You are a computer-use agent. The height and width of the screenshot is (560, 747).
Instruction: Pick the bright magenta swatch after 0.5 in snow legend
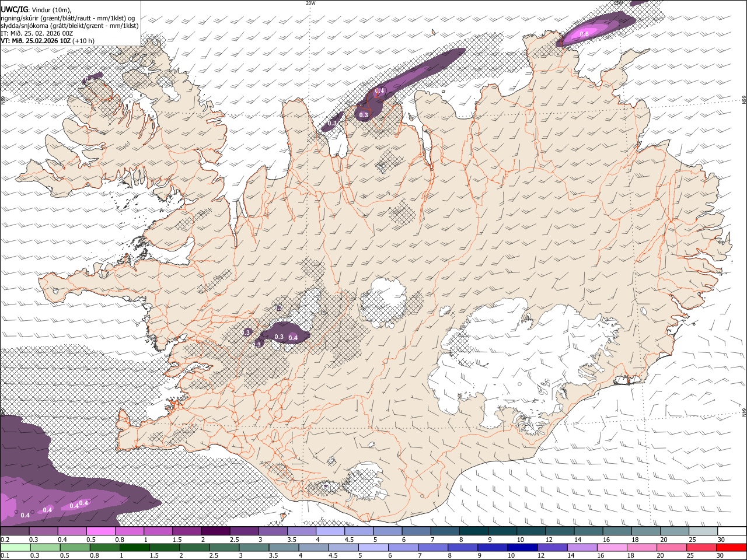click(101, 531)
